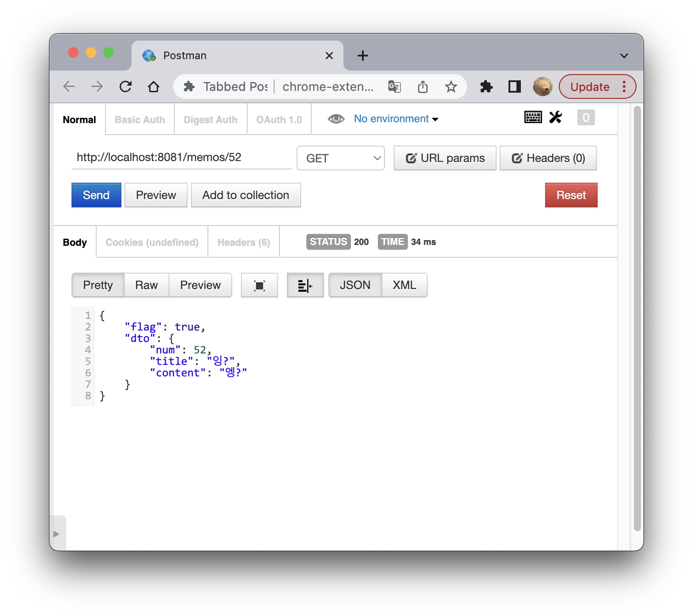Image resolution: width=693 pixels, height=616 pixels.
Task: Open the Chrome three-dot menu
Action: 624,86
